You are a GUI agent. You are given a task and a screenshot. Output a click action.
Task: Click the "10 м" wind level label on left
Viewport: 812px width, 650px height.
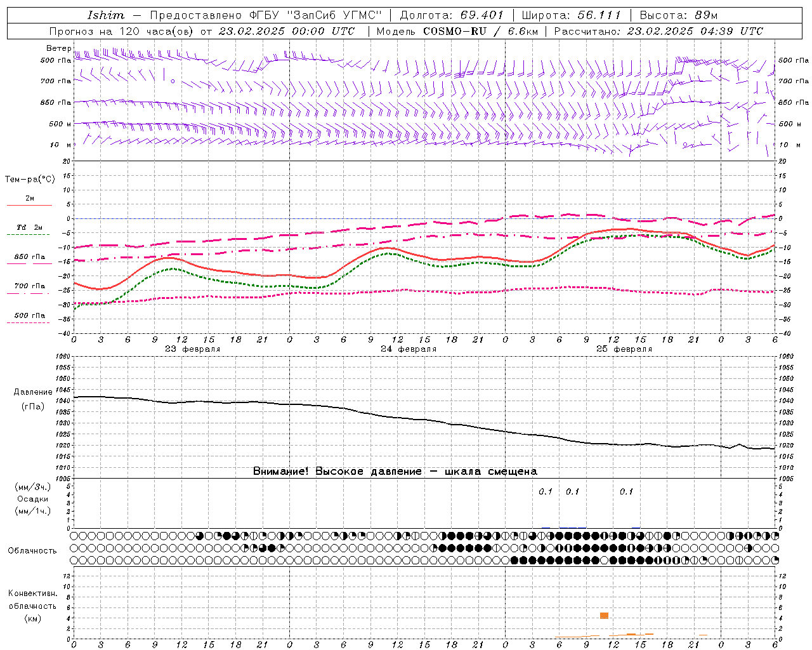(x=60, y=145)
